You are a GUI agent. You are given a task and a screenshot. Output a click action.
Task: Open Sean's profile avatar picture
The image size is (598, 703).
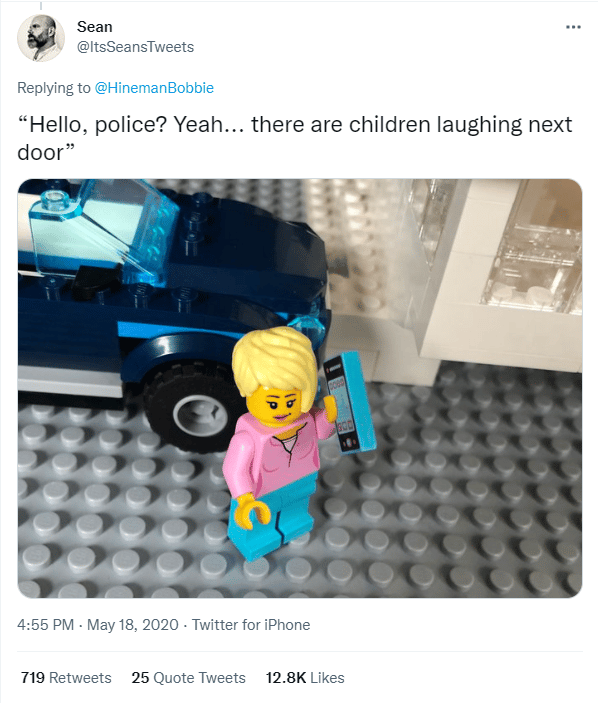pos(41,38)
